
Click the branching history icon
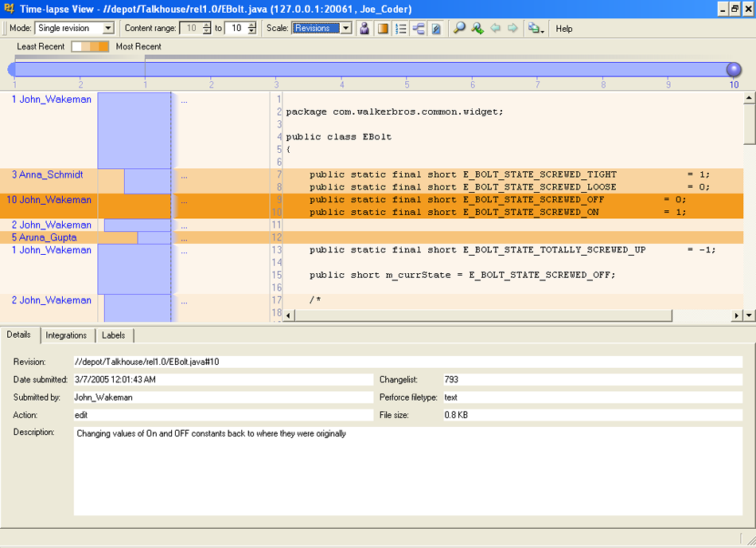[x=419, y=29]
